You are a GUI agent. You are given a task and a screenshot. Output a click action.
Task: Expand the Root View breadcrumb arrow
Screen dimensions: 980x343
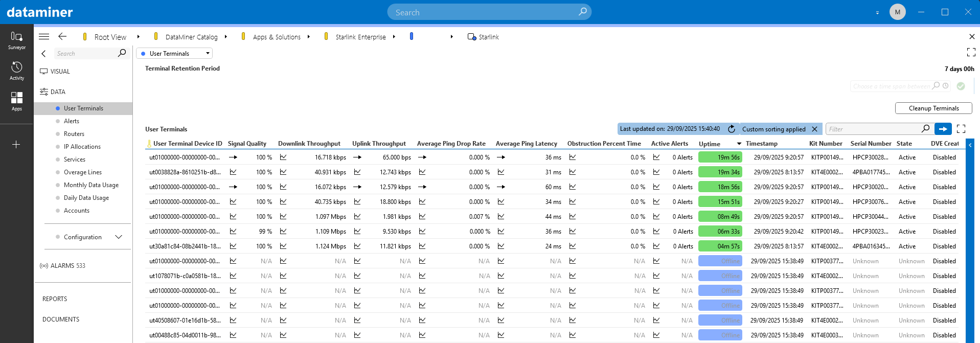point(139,37)
